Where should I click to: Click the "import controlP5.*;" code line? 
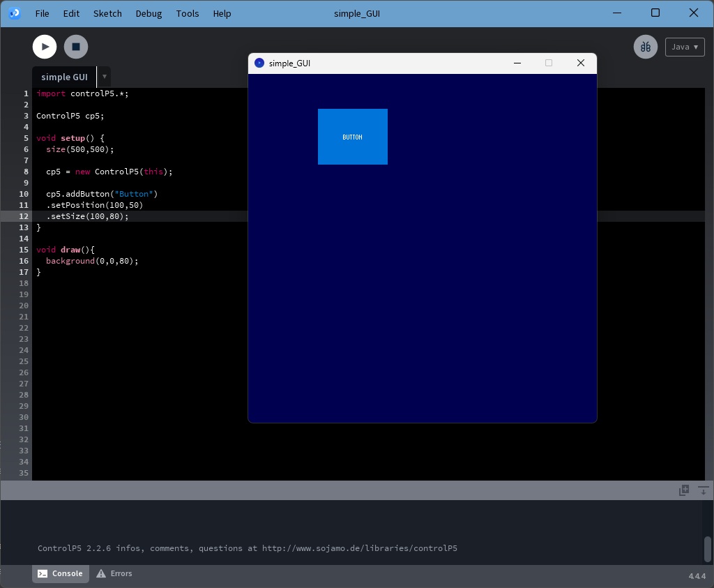(x=82, y=93)
